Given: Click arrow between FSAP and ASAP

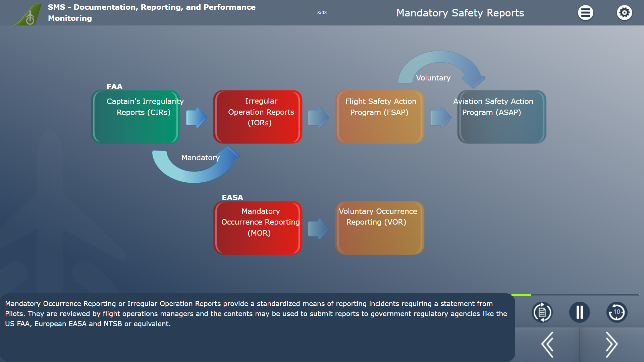Looking at the screenshot, I should point(441,117).
